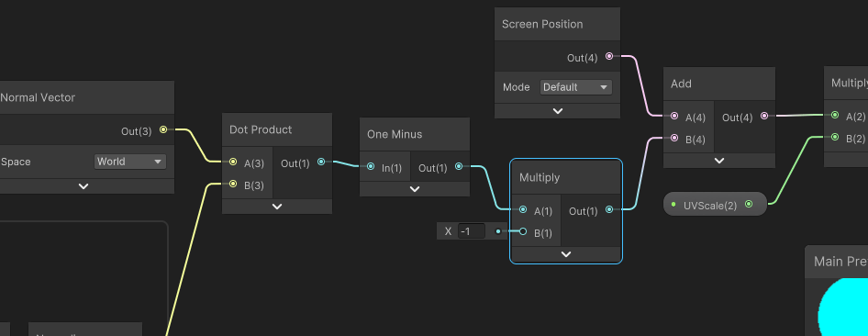The height and width of the screenshot is (336, 868).
Task: Collapse the Screen Position node via chevron
Action: click(558, 111)
